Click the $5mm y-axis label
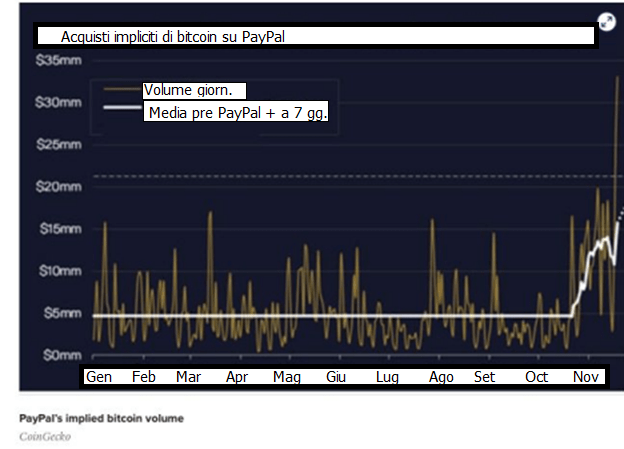The image size is (624, 449). click(x=63, y=313)
